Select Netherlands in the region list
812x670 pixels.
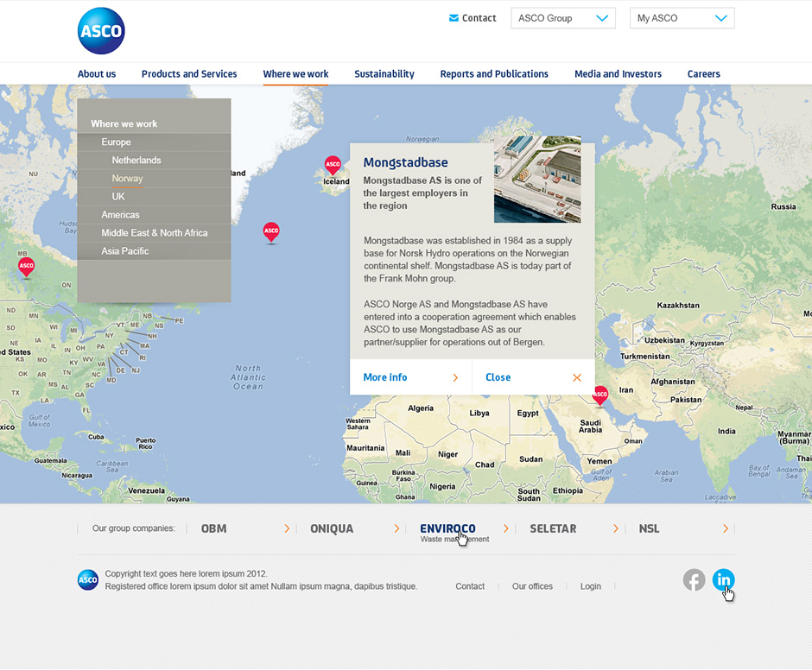point(136,161)
